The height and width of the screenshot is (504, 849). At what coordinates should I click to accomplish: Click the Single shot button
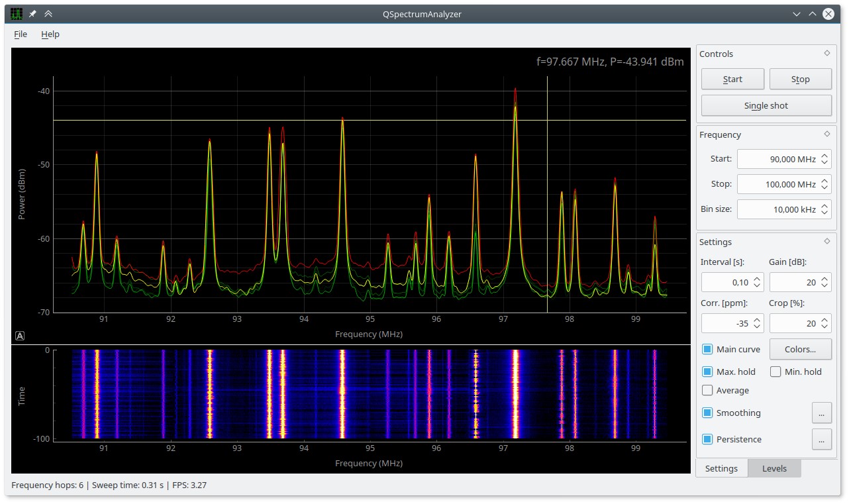click(766, 105)
